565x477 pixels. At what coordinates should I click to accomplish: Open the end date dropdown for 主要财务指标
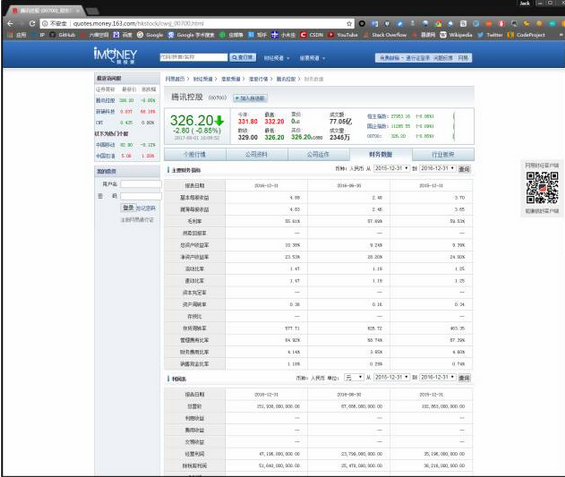pyautogui.click(x=437, y=168)
